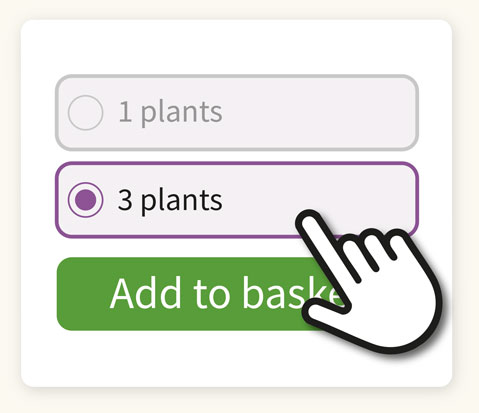Click the "3 plants" label text
This screenshot has height=413, width=479.
coord(170,200)
